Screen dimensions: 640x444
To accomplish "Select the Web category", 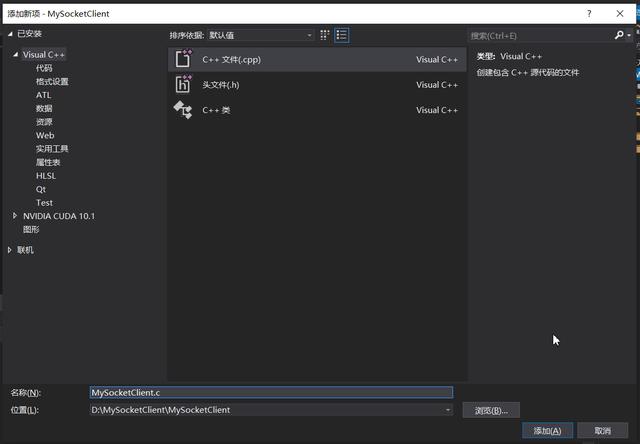I will point(45,135).
